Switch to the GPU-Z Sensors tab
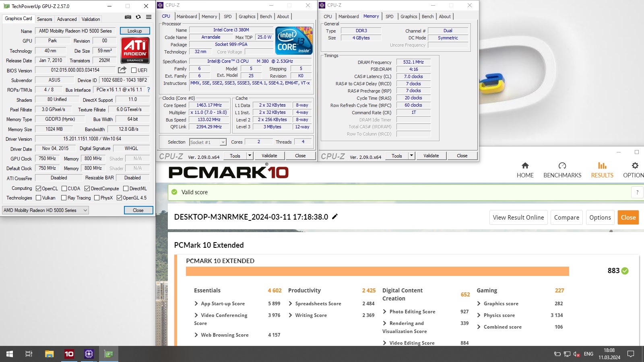 click(x=44, y=19)
